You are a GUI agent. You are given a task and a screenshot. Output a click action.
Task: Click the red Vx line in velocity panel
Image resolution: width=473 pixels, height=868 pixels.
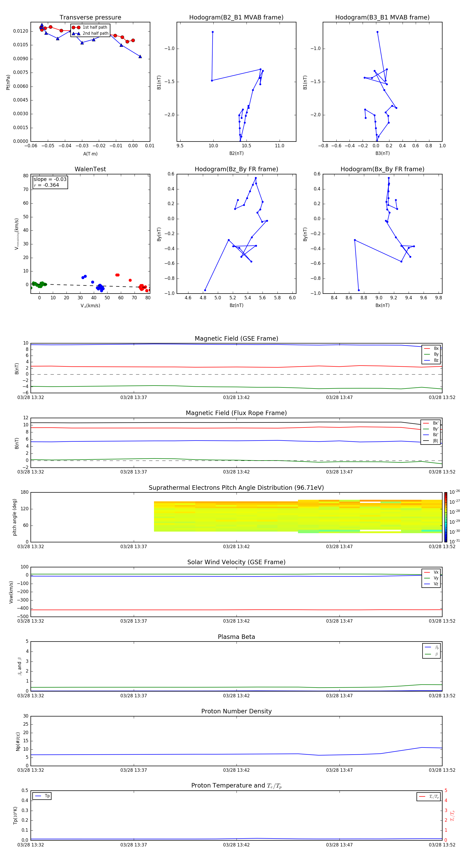tap(236, 610)
